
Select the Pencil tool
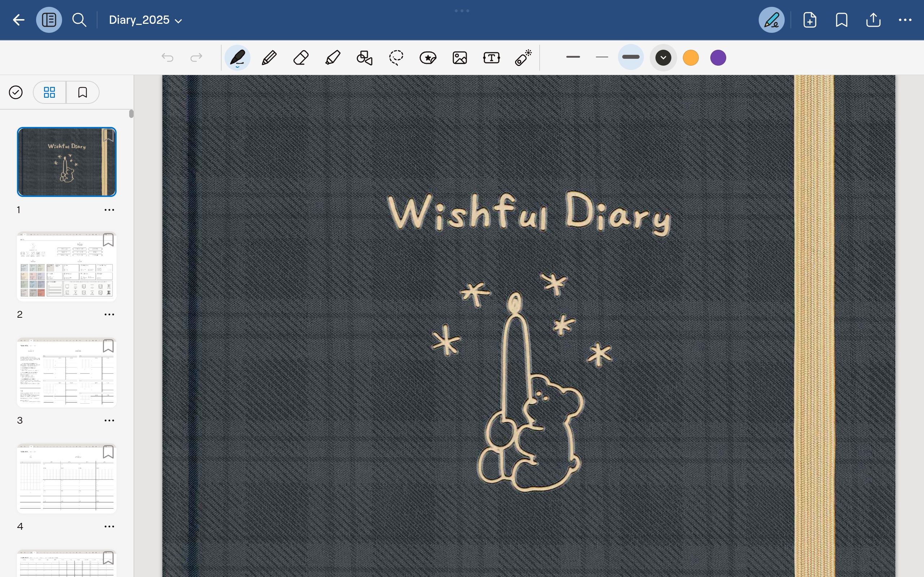coord(269,58)
